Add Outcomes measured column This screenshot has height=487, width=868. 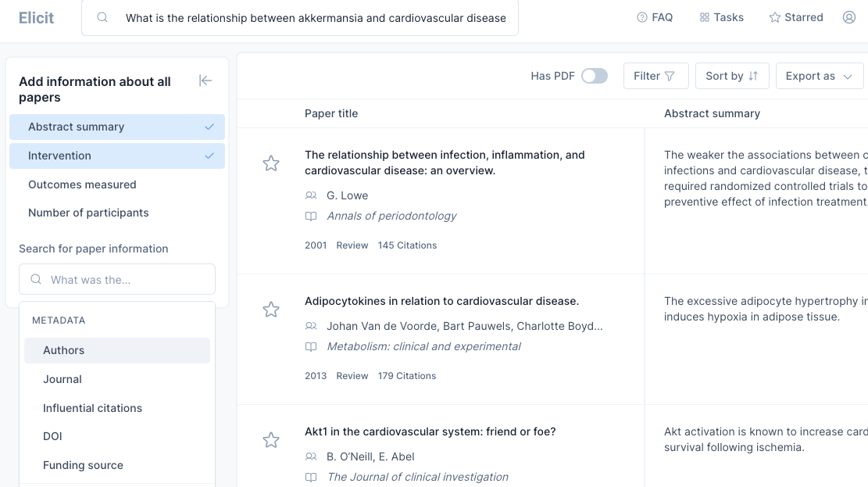point(82,184)
